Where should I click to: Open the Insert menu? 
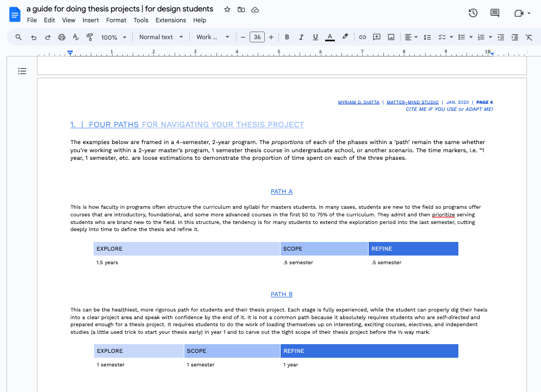click(x=90, y=20)
